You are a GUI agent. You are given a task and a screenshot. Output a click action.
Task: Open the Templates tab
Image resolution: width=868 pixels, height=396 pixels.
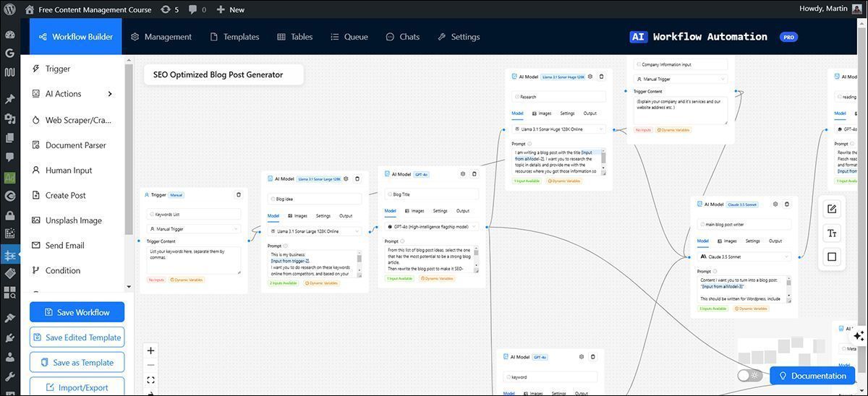234,37
